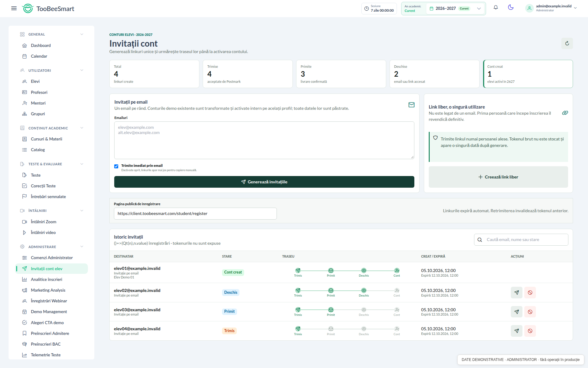This screenshot has height=368, width=588.
Task: Toggle dark mode moon icon
Action: [x=511, y=7]
